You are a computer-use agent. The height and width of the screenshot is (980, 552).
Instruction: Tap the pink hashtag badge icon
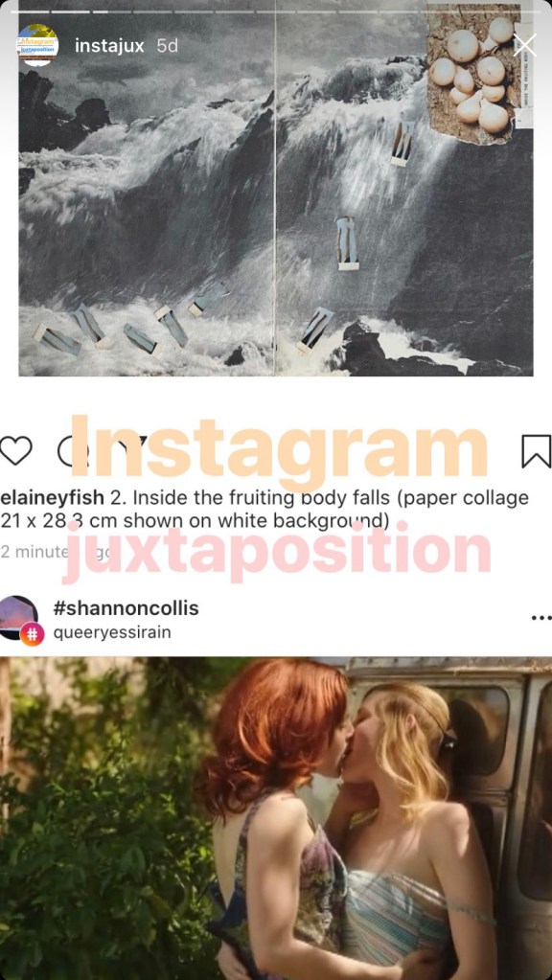click(x=32, y=634)
